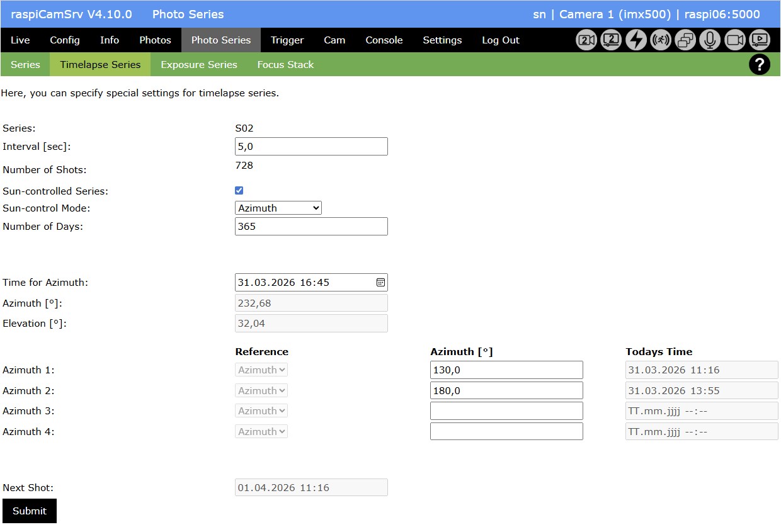This screenshot has height=532, width=781.
Task: Open help via the question mark icon
Action: [760, 64]
